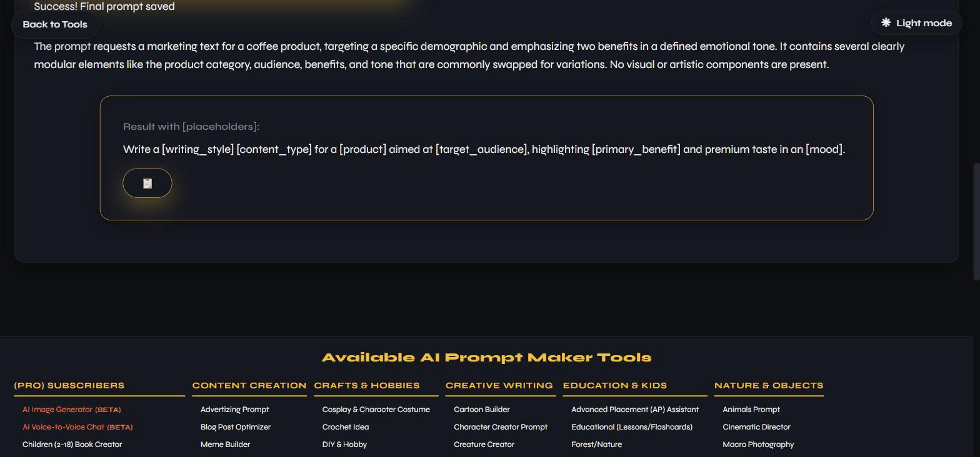Open the Macro Photography tool
980x457 pixels.
(758, 445)
